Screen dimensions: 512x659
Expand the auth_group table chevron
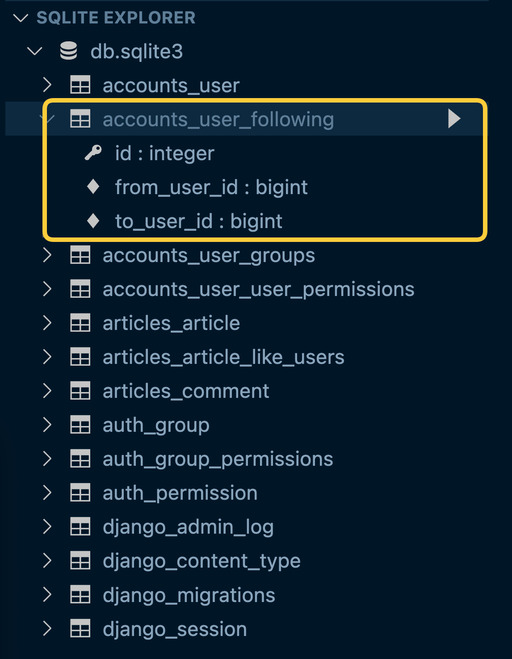(47, 425)
